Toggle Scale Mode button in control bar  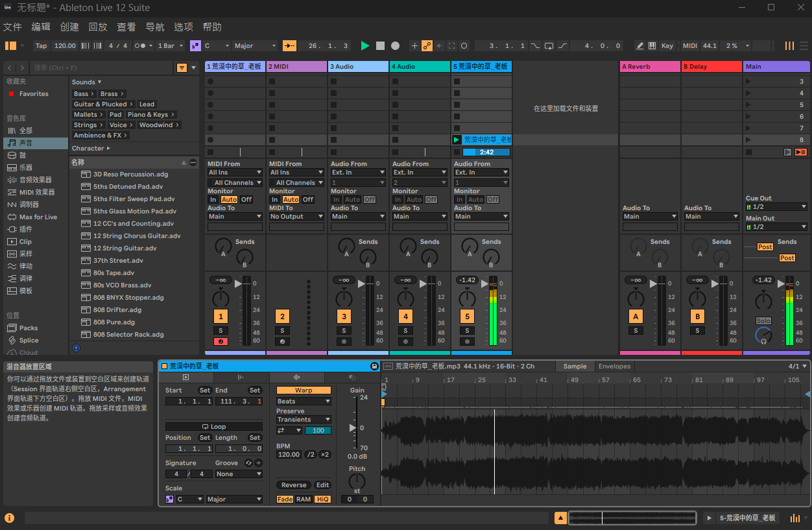(195, 46)
